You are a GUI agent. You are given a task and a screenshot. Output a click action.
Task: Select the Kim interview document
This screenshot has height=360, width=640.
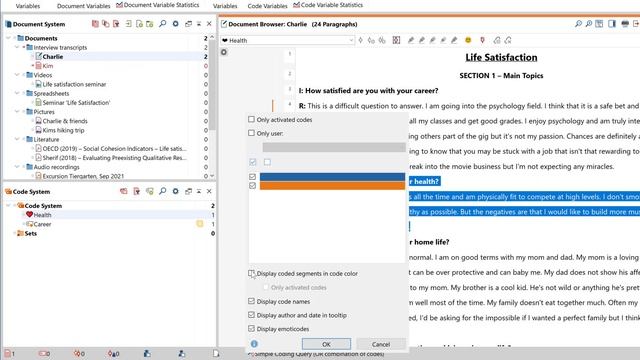48,66
